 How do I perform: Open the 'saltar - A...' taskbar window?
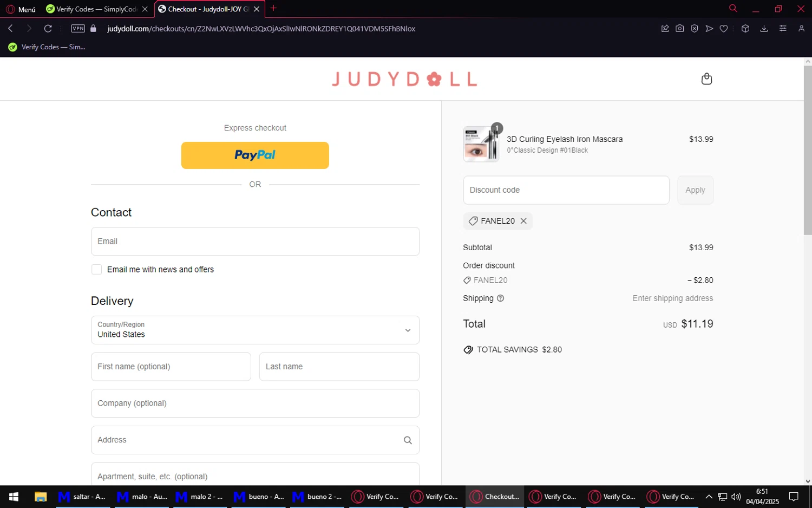[x=82, y=497]
